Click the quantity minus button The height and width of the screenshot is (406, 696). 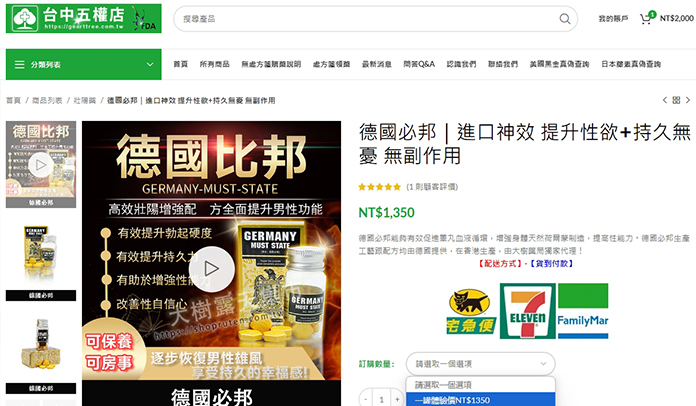point(365,399)
